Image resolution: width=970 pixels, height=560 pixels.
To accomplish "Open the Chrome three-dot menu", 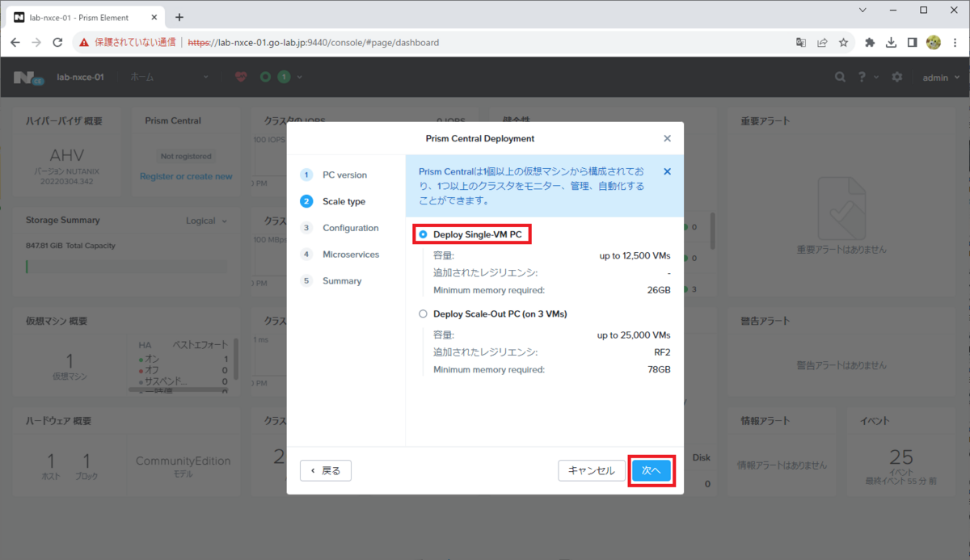I will pyautogui.click(x=954, y=42).
